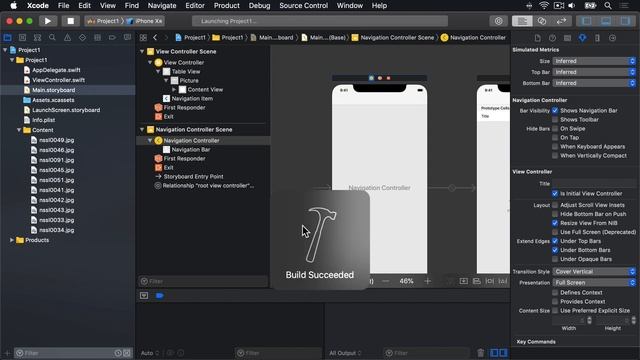Enable Adjust Scroll View Insets
This screenshot has width=640, height=360.
click(x=555, y=205)
